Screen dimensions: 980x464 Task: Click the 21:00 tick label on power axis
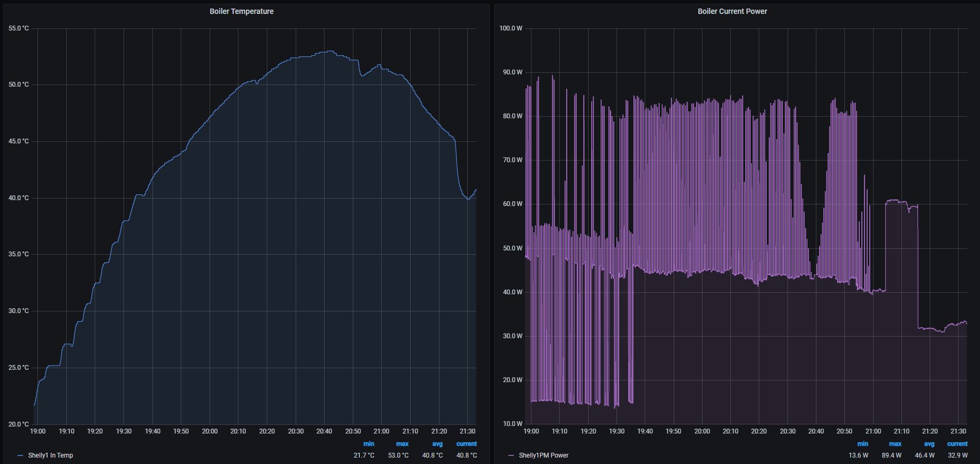873,431
